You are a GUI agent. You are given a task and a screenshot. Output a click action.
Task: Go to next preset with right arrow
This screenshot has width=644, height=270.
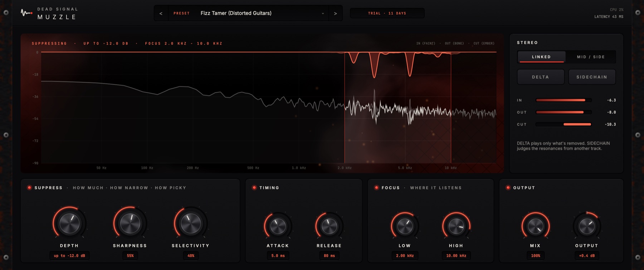[335, 13]
